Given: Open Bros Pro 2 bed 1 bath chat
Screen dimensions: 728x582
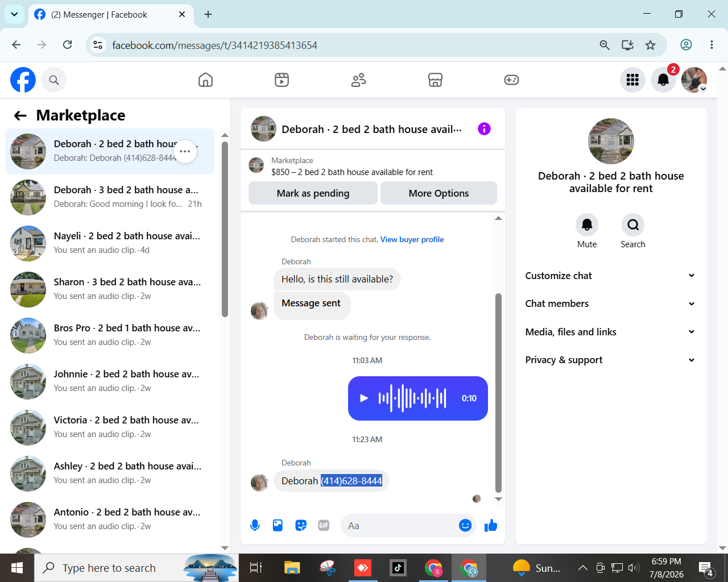Looking at the screenshot, I should coord(110,335).
